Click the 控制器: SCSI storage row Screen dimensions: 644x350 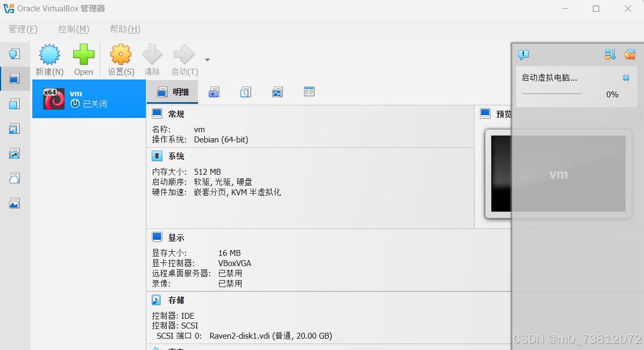(x=175, y=325)
